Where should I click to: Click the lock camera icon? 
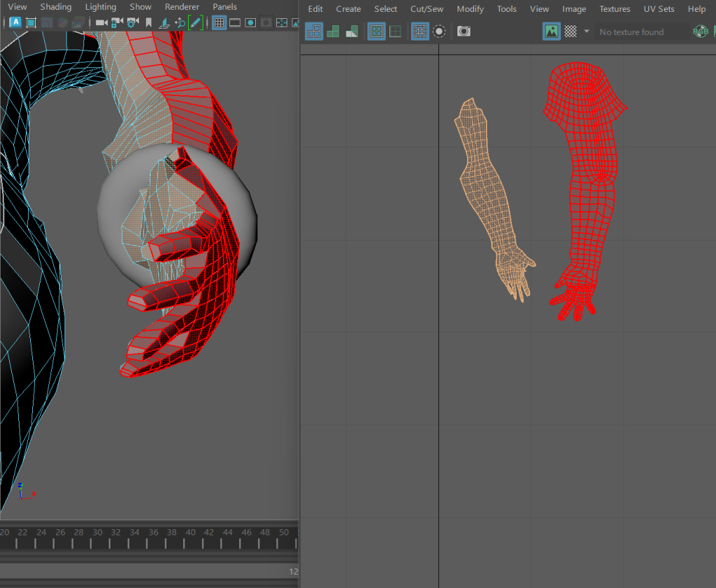click(x=117, y=23)
